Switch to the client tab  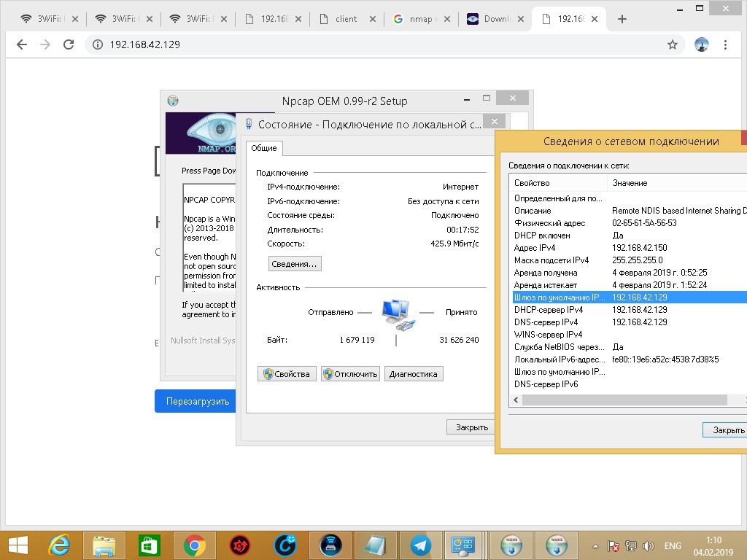coord(346,19)
